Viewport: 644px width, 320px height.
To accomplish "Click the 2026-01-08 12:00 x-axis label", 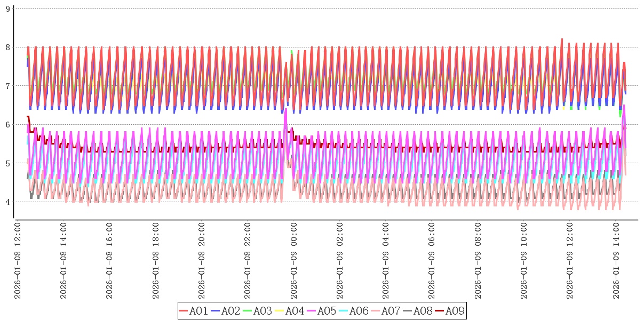I will pyautogui.click(x=18, y=261).
